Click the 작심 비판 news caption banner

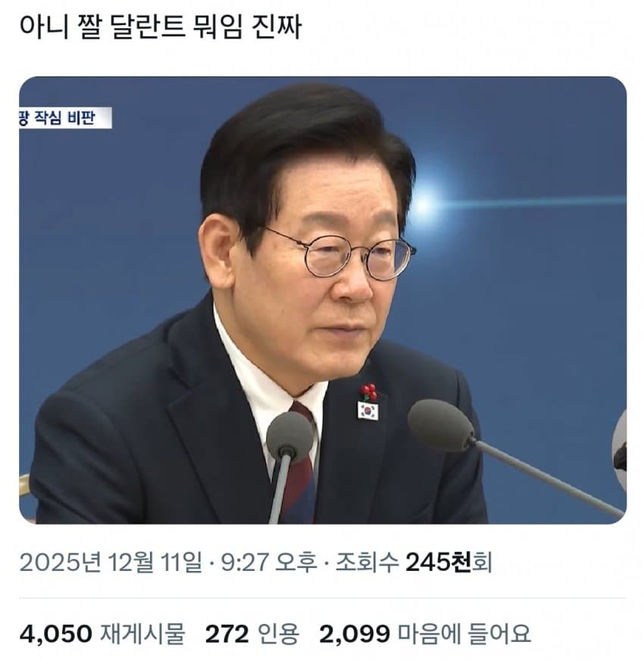pos(65,117)
